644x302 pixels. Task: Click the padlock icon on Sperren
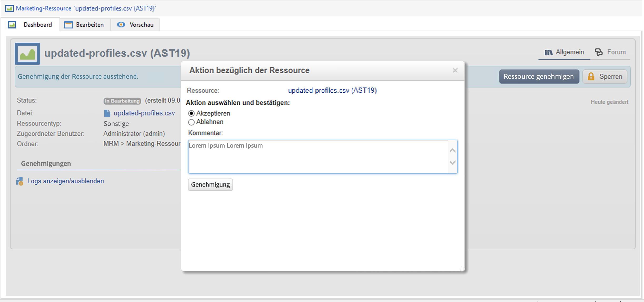(x=591, y=76)
